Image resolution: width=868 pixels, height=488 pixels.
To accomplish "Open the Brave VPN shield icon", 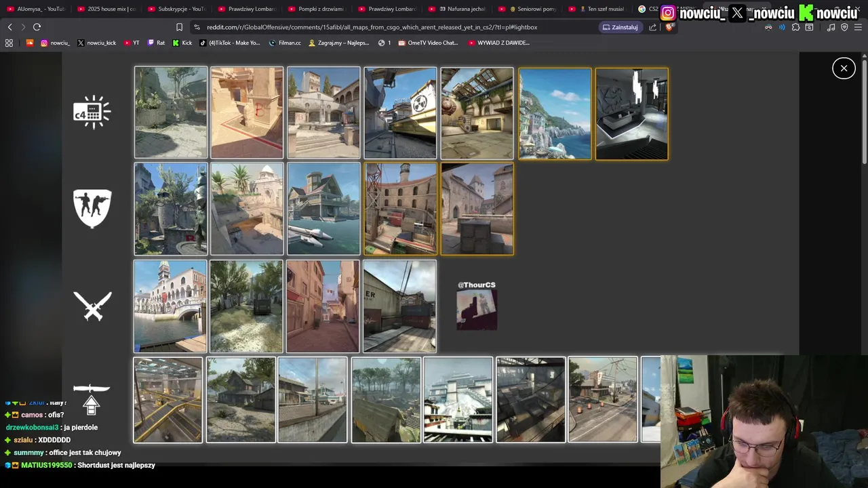I will 844,27.
